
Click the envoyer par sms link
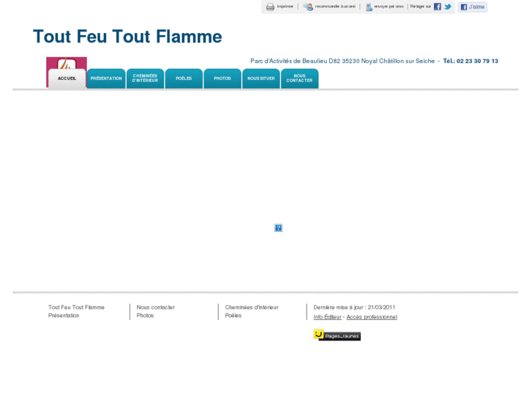(x=389, y=7)
